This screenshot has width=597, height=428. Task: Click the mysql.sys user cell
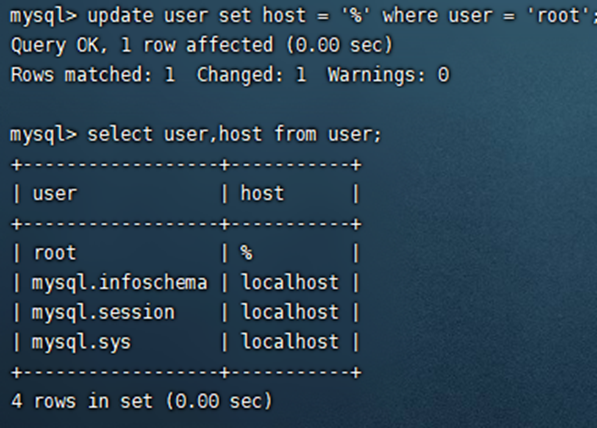pos(81,342)
